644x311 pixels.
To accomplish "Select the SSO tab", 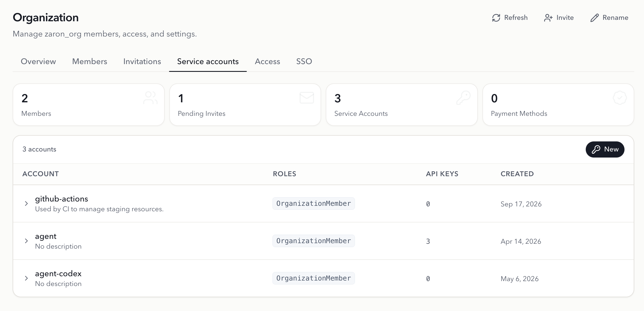I will pyautogui.click(x=304, y=62).
